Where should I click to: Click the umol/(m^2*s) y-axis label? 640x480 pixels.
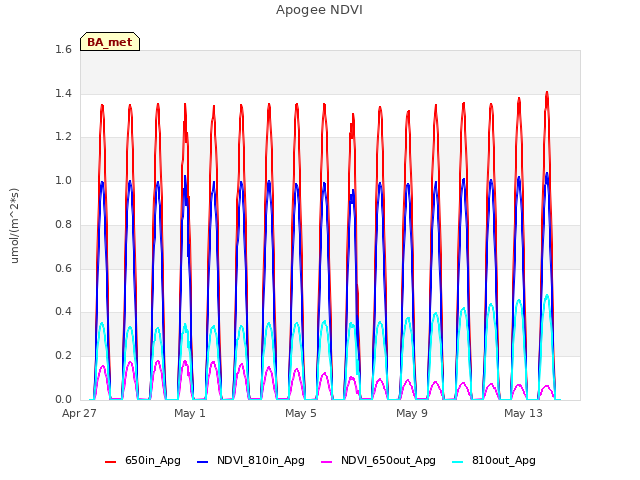[14, 226]
